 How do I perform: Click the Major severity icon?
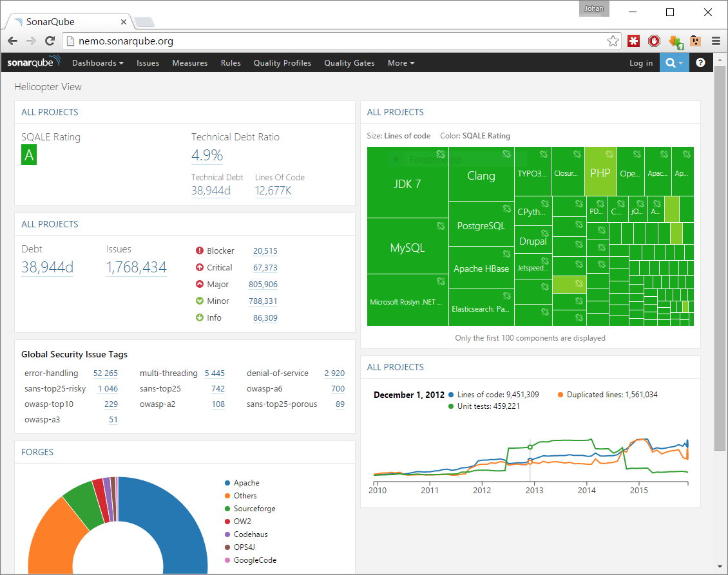[x=200, y=284]
